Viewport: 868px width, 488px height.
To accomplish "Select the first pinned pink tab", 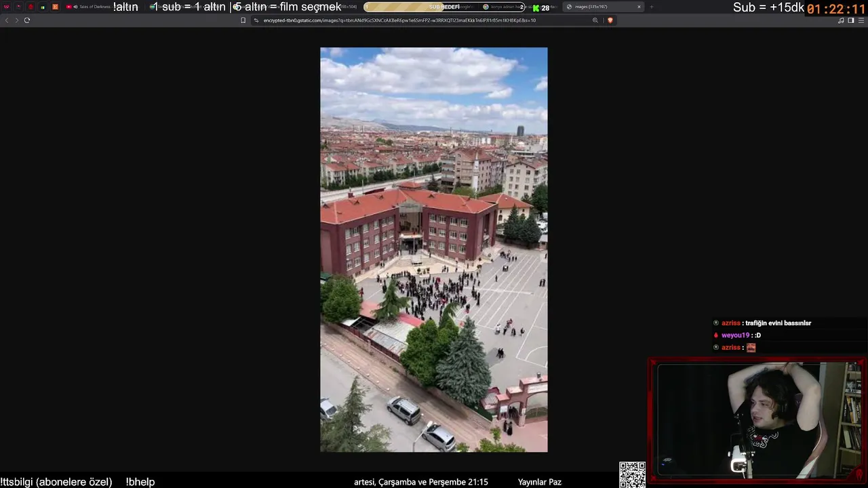I will pyautogui.click(x=7, y=7).
